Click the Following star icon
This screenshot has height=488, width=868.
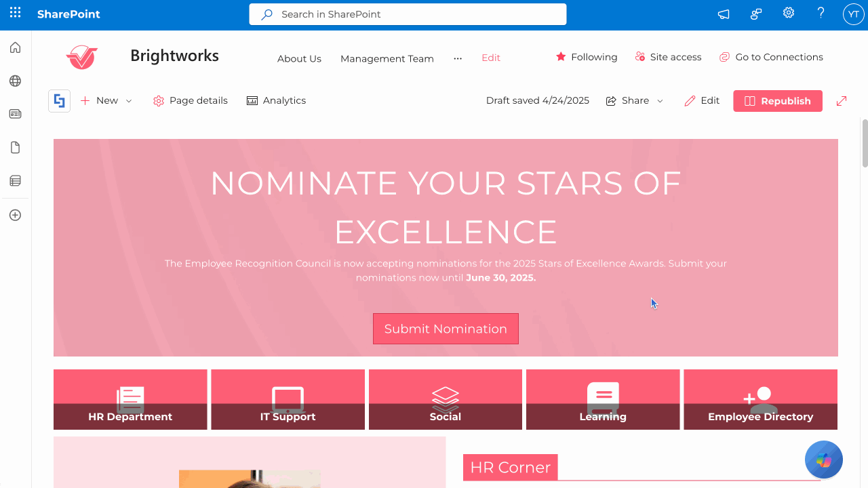point(561,57)
